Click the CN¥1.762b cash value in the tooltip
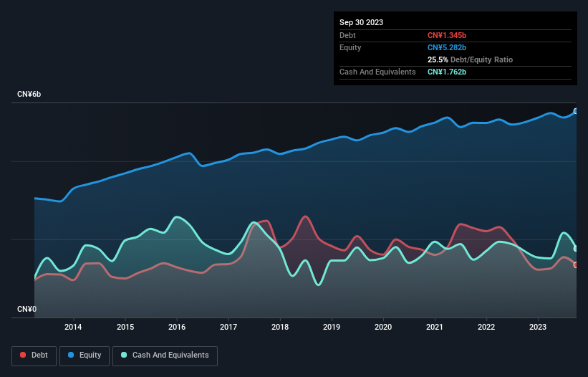This screenshot has width=588, height=377. [447, 72]
